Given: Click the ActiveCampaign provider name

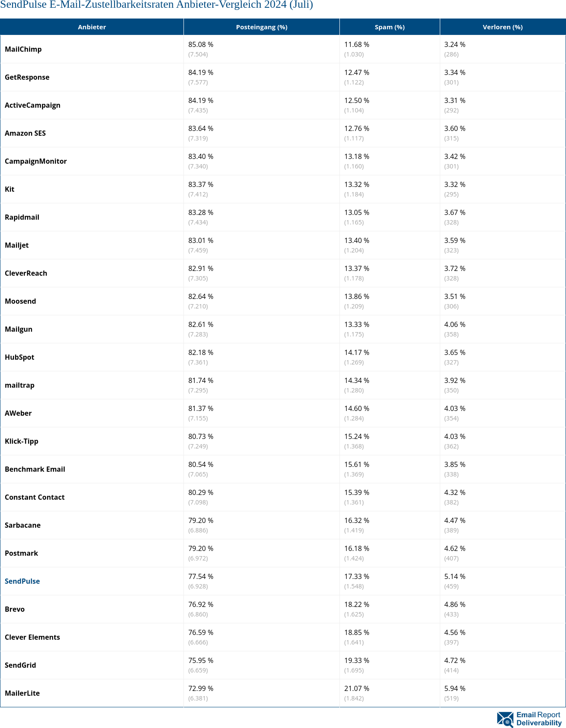Looking at the screenshot, I should tap(33, 105).
